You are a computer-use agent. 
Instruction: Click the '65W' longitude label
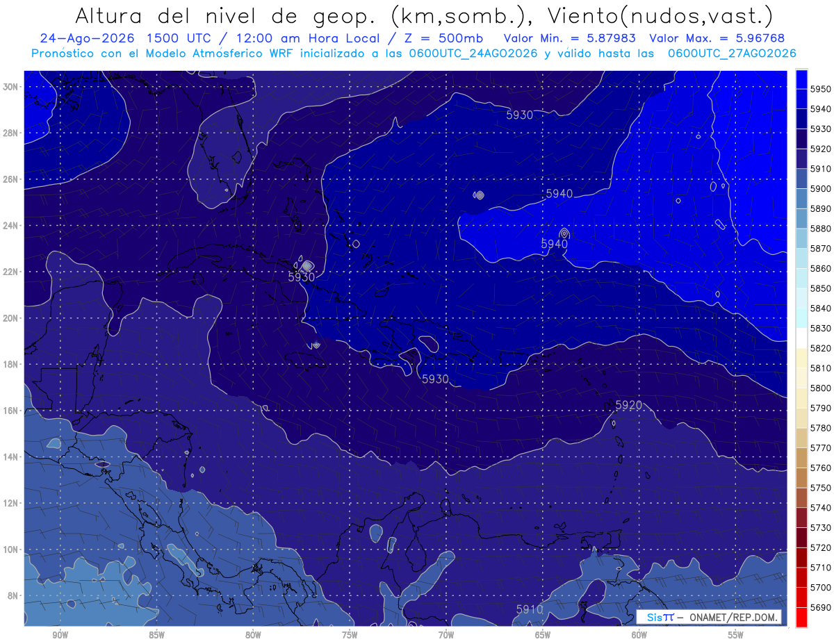pyautogui.click(x=543, y=636)
